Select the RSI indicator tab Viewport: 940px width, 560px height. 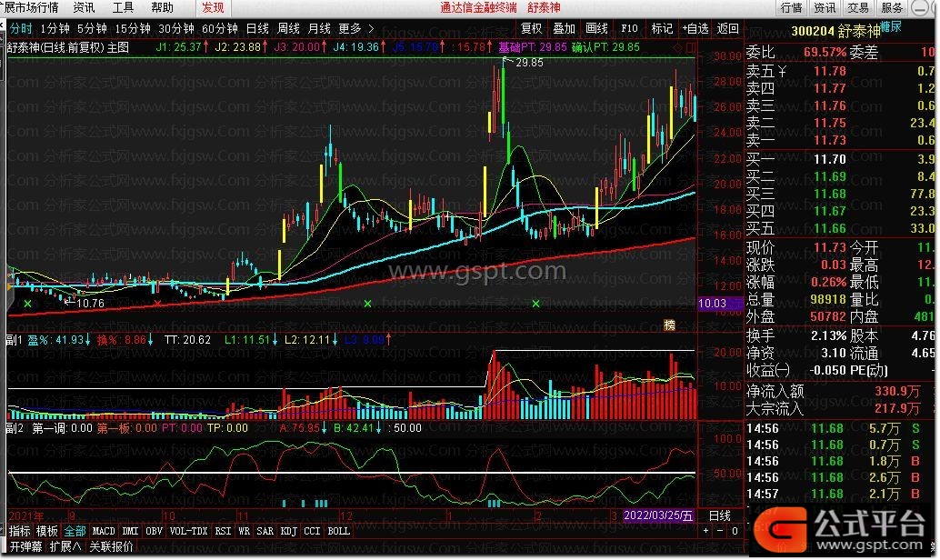(223, 531)
